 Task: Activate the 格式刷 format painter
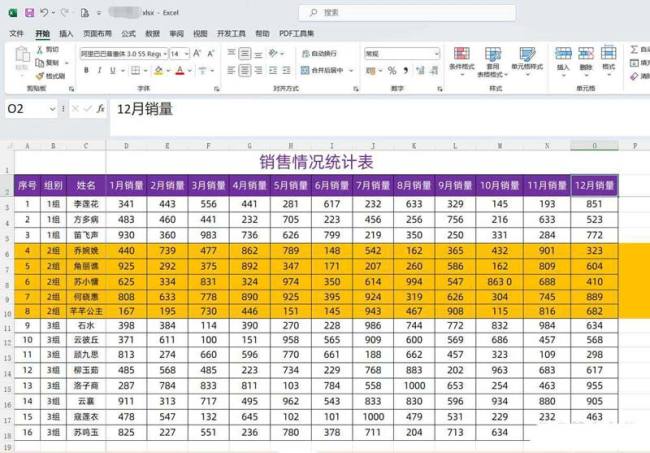[51, 76]
